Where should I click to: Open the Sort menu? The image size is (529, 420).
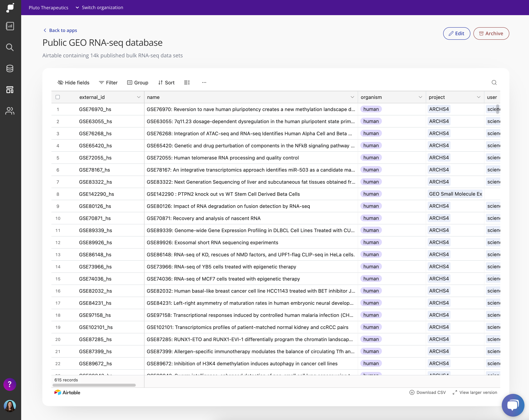(x=166, y=82)
